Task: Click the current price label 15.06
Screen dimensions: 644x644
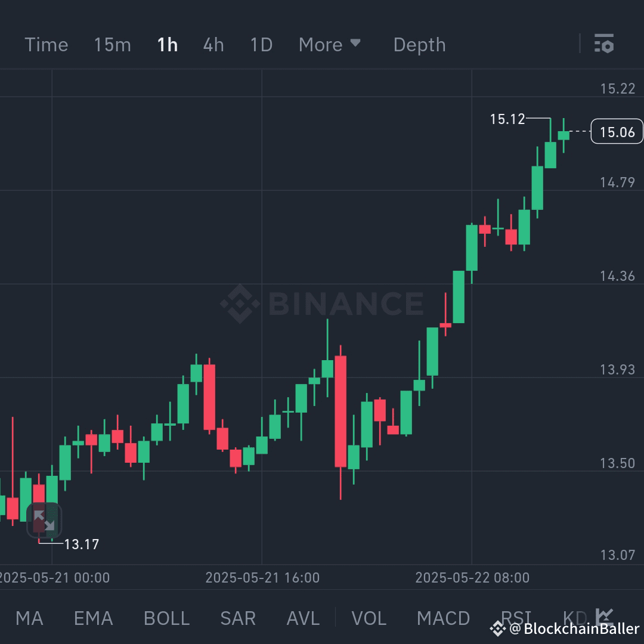Action: point(617,132)
